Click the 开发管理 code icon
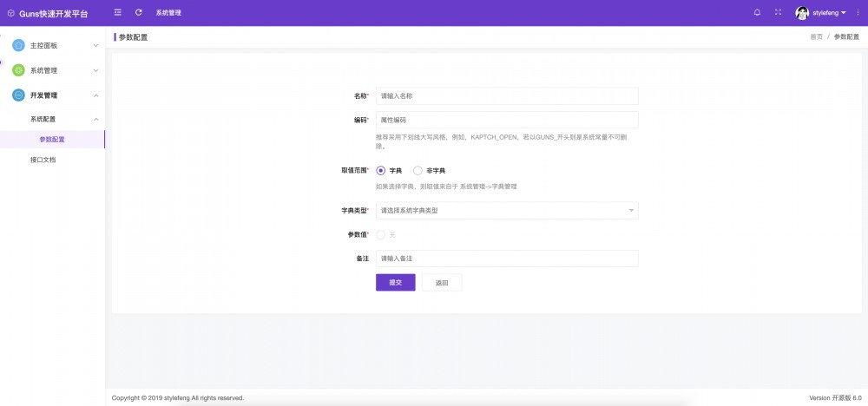This screenshot has height=406, width=868. tap(19, 95)
